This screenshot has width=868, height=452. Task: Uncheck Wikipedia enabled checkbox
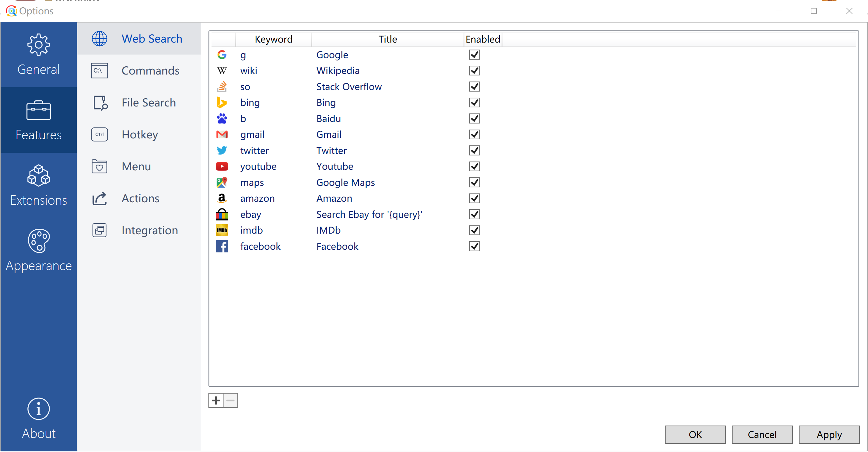point(474,71)
